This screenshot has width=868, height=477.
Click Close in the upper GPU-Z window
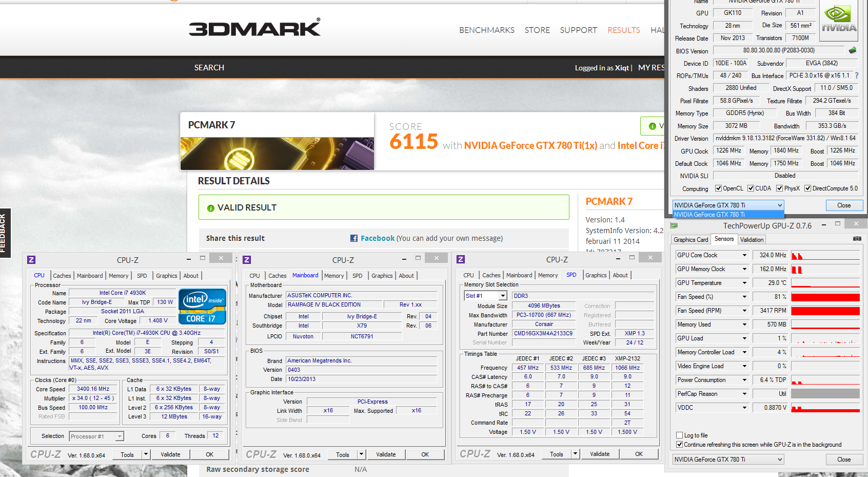coord(844,205)
